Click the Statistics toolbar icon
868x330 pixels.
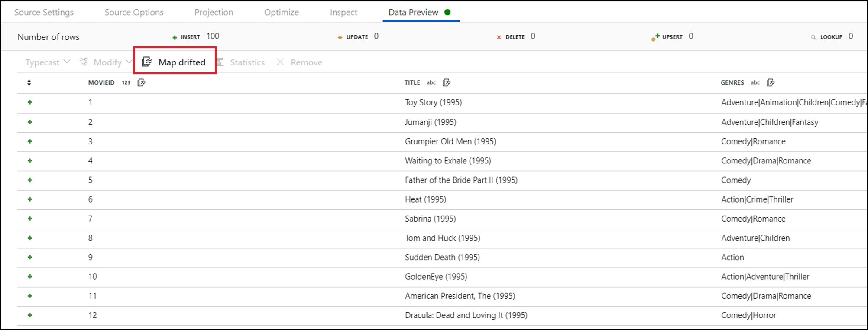pyautogui.click(x=220, y=62)
